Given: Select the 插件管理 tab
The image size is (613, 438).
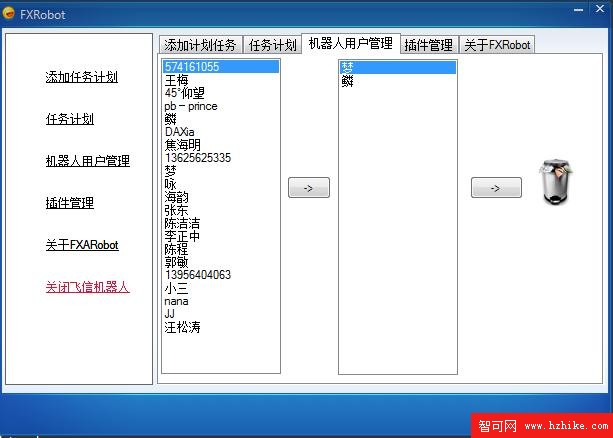Looking at the screenshot, I should [x=428, y=45].
